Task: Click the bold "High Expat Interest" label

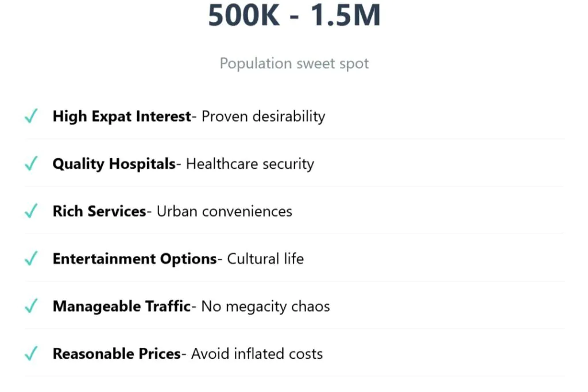Action: point(122,117)
